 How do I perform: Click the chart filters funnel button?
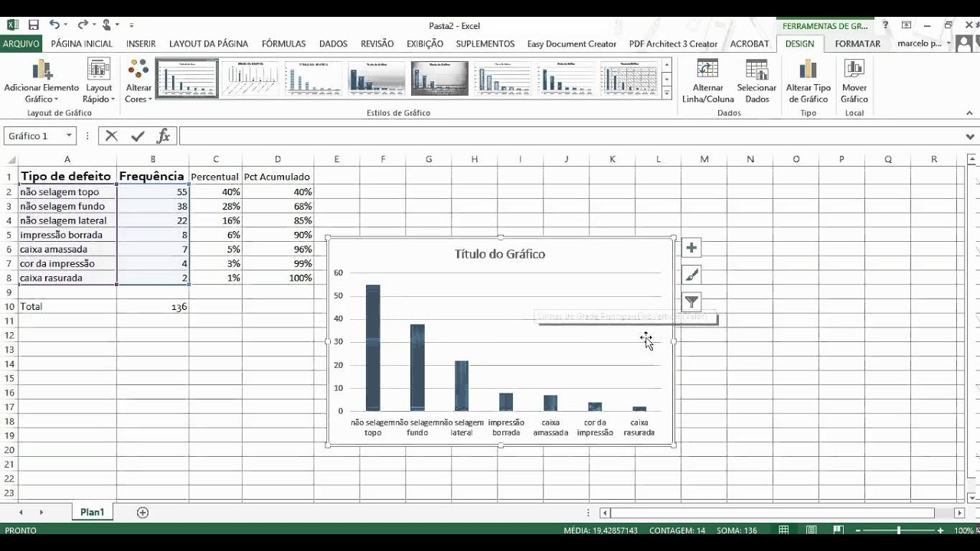[691, 302]
